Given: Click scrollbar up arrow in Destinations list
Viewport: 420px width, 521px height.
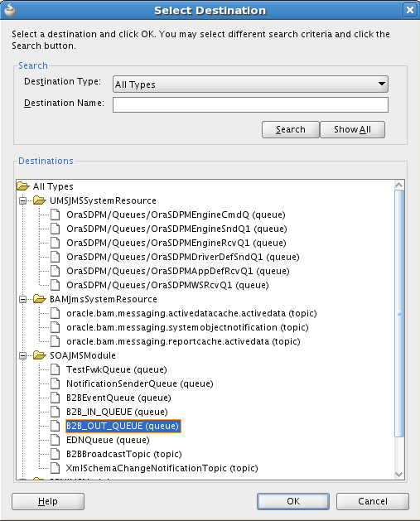Looking at the screenshot, I should (x=399, y=185).
